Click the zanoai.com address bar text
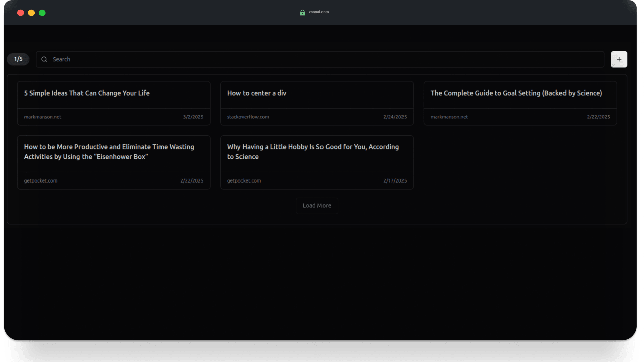Screen dimensions: 644x362 318,12
